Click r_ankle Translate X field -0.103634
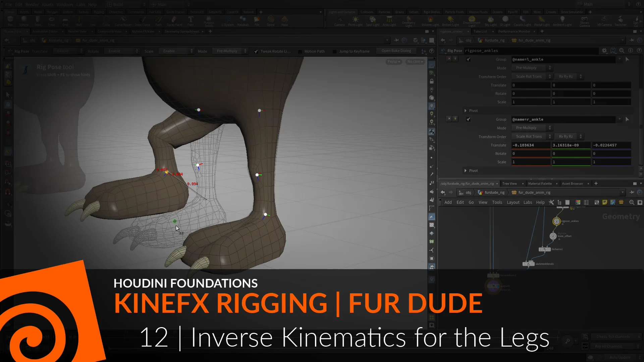The height and width of the screenshot is (362, 644). point(531,145)
